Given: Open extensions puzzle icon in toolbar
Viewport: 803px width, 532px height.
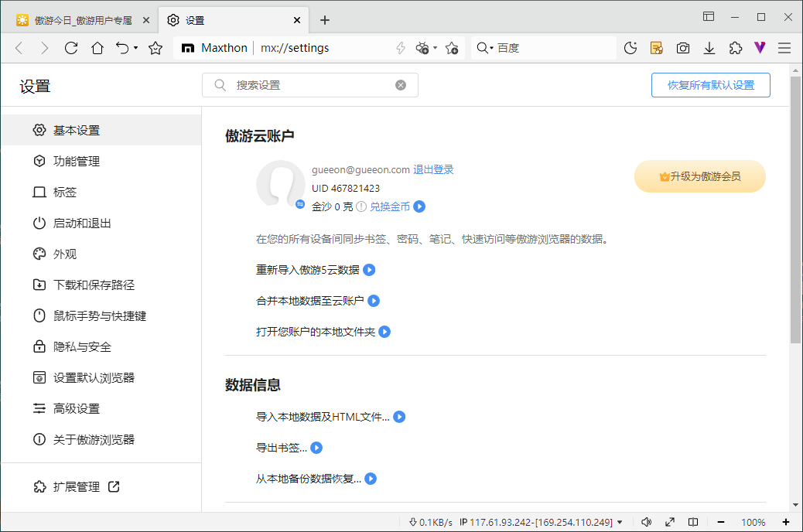Looking at the screenshot, I should pyautogui.click(x=736, y=48).
